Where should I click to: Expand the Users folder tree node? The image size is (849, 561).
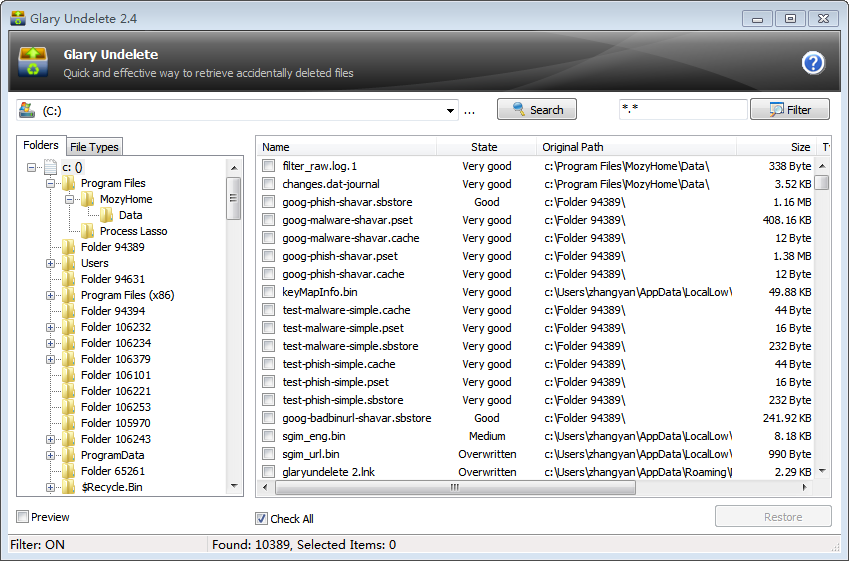click(x=51, y=263)
